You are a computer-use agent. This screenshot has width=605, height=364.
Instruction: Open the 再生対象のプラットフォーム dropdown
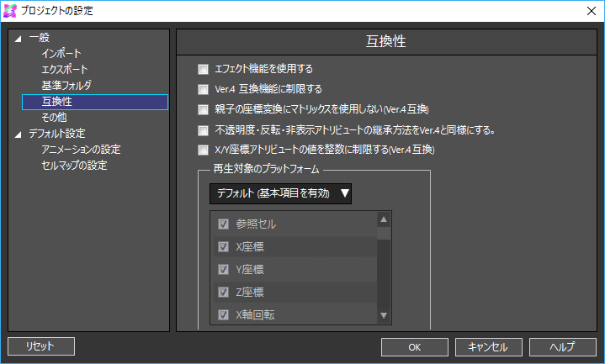280,193
